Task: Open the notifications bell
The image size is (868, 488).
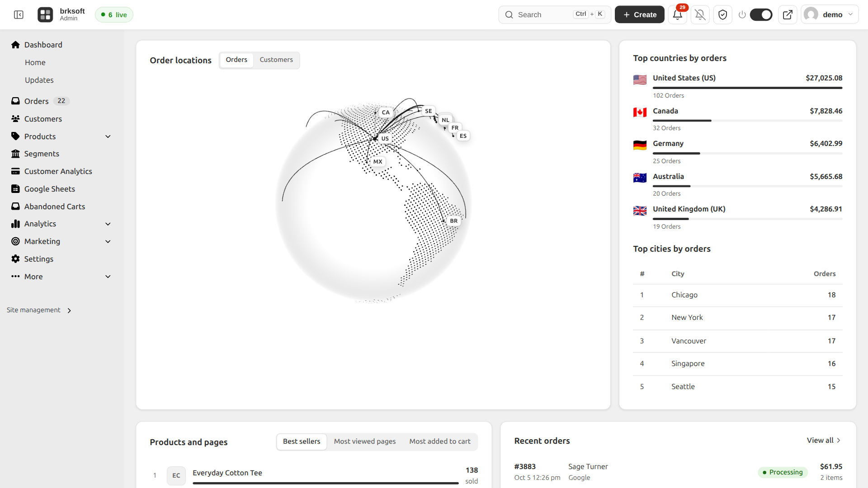Action: tap(677, 15)
